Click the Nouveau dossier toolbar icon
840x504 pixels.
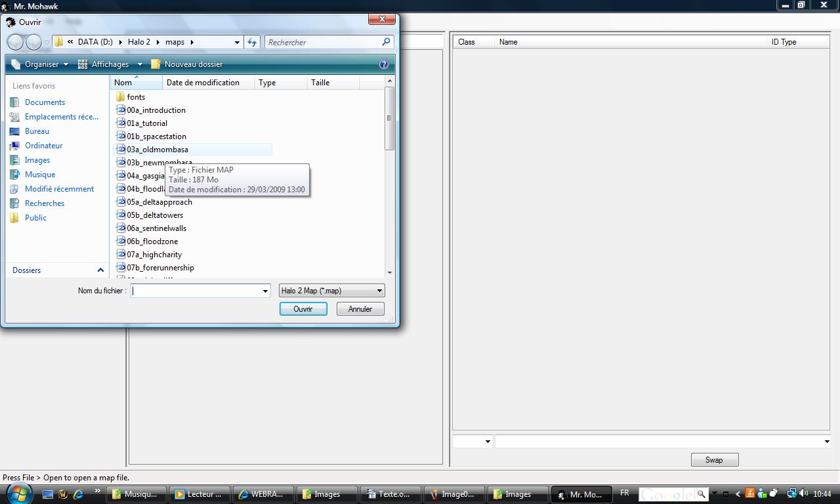point(156,64)
